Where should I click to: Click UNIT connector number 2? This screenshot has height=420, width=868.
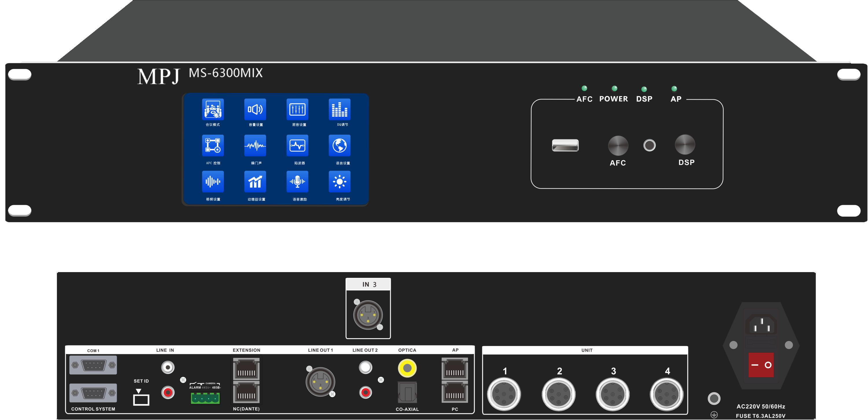coord(559,394)
